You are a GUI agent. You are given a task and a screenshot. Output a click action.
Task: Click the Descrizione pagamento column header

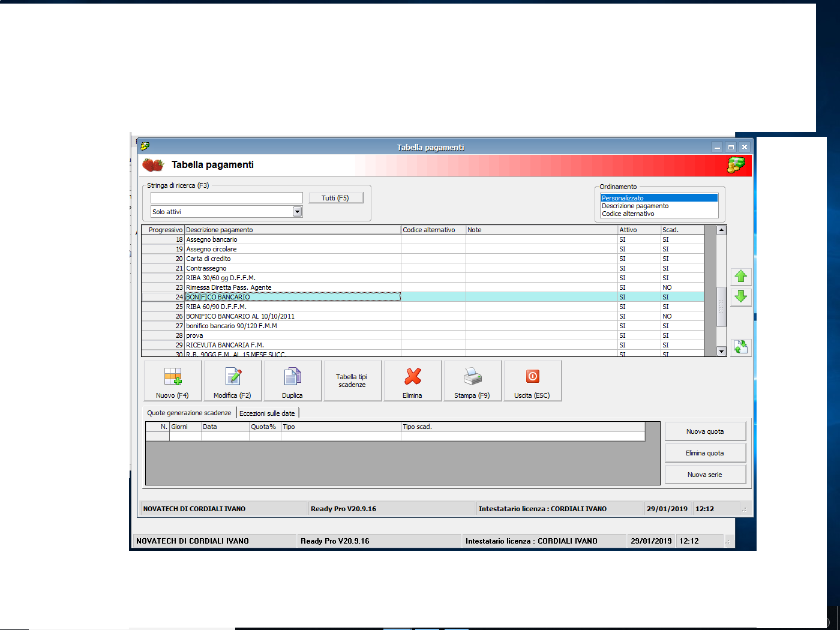(x=293, y=230)
